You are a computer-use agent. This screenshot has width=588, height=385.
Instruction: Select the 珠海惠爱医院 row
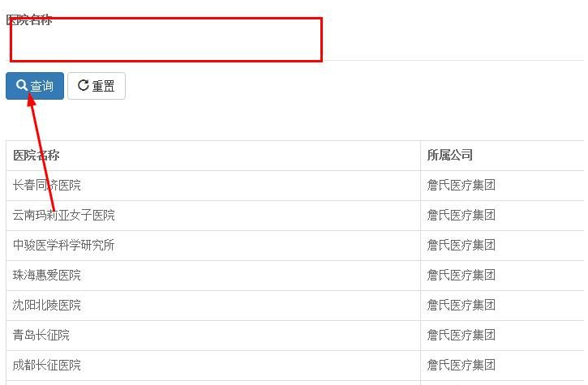pos(47,275)
